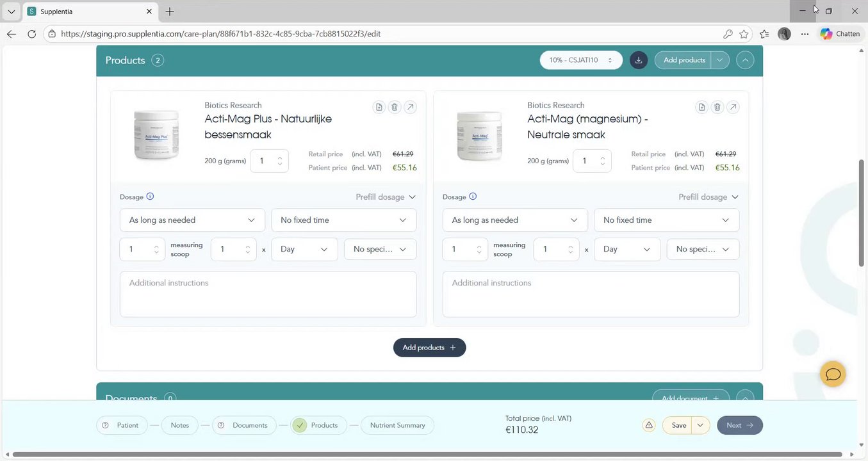Go to Patient step in wizard
Screen dimensions: 868x461
122,425
